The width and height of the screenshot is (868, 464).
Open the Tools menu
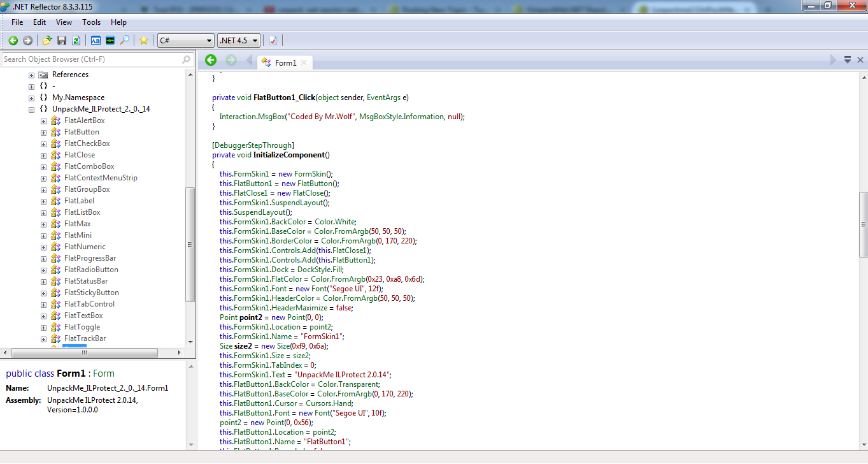(x=91, y=22)
